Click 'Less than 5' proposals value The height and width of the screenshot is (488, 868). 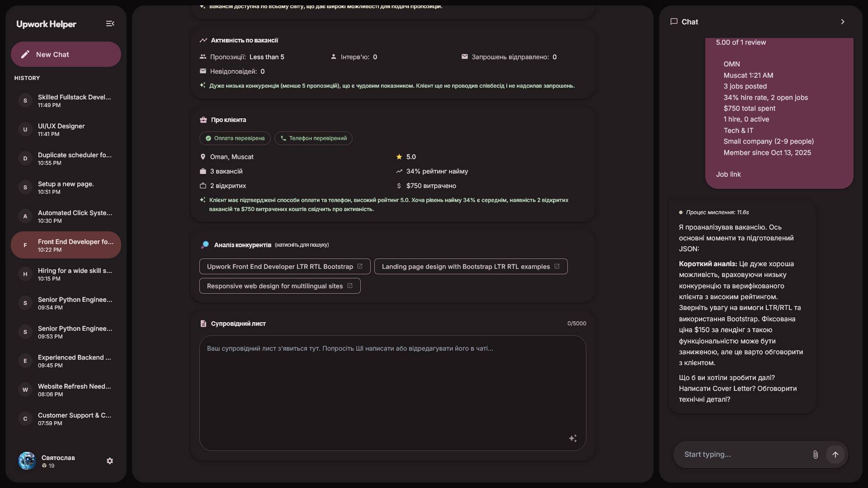267,57
